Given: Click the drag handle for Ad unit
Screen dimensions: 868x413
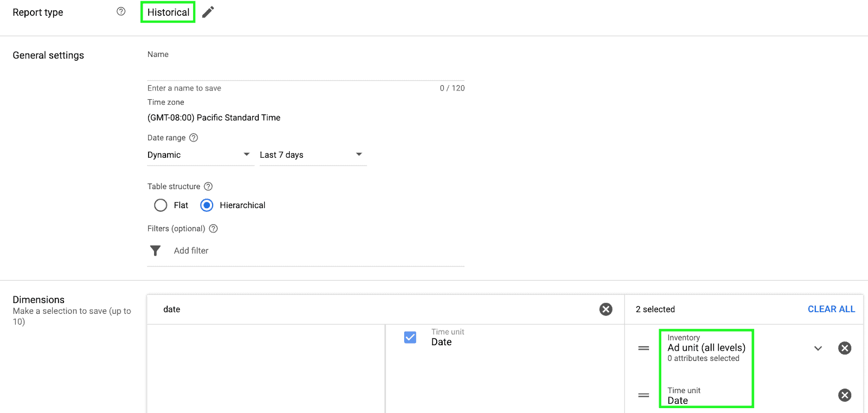Looking at the screenshot, I should 643,348.
